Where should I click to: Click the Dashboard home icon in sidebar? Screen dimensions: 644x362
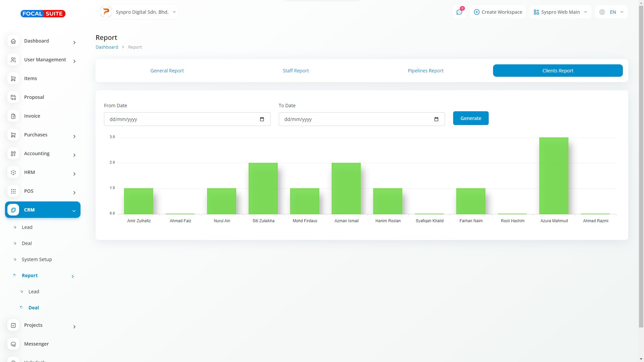tap(13, 41)
